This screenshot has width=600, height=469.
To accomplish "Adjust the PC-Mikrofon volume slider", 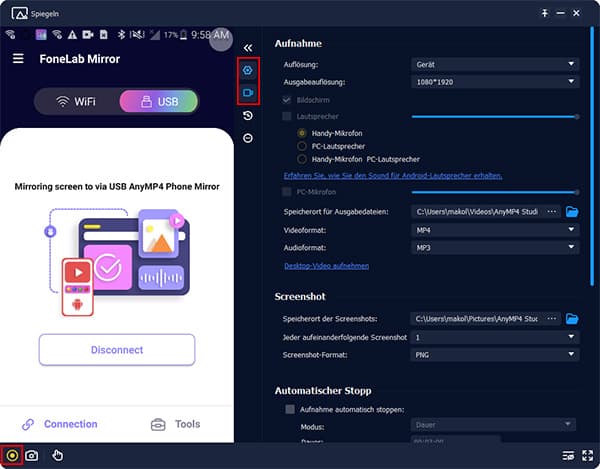I will pos(495,192).
